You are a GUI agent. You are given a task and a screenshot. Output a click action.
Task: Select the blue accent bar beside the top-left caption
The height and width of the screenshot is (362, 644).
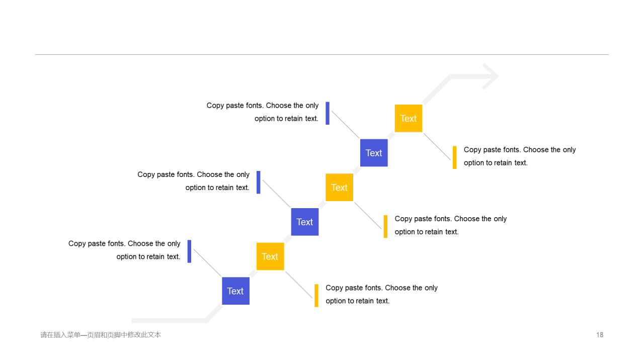[x=328, y=113]
